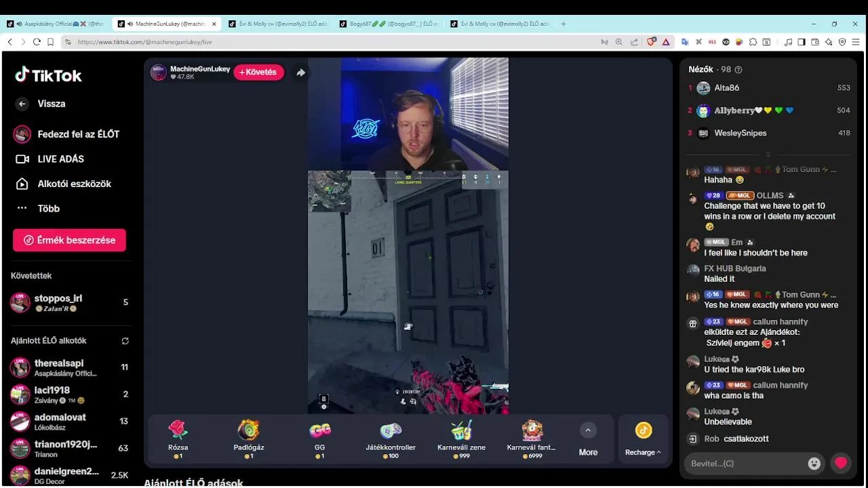Send the GG gift
Image resolution: width=868 pixels, height=488 pixels.
pyautogui.click(x=320, y=439)
